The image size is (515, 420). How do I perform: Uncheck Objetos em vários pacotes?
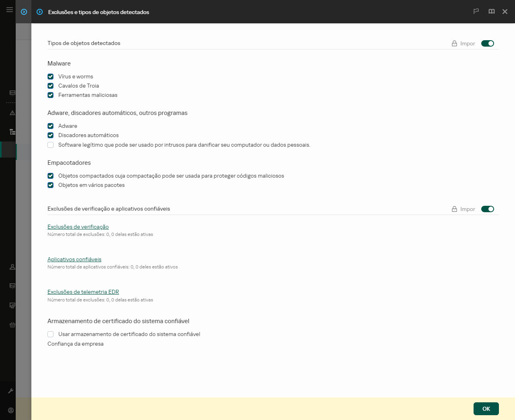click(50, 185)
